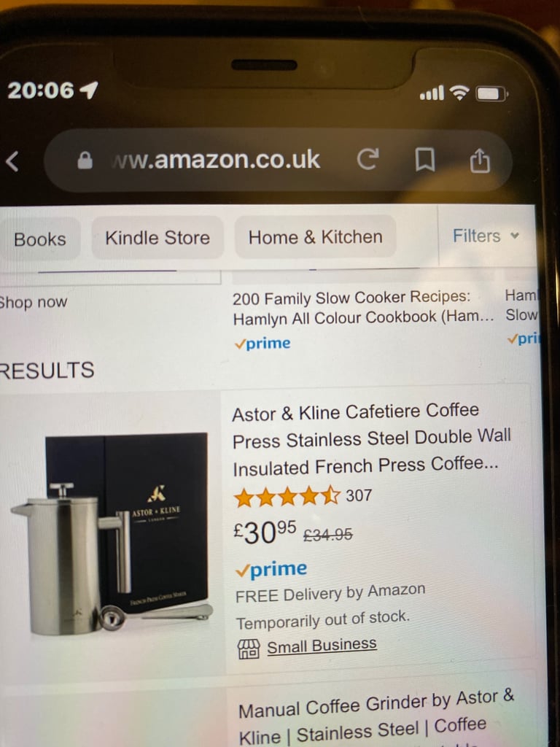Viewport: 560px width, 747px height.
Task: Select the Home & Kitchen category chip
Action: pyautogui.click(x=315, y=237)
